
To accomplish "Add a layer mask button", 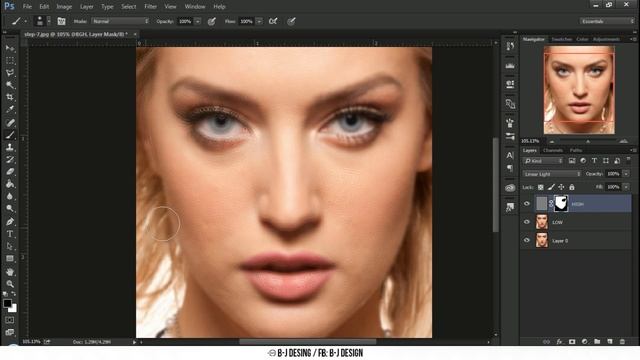I will (572, 341).
